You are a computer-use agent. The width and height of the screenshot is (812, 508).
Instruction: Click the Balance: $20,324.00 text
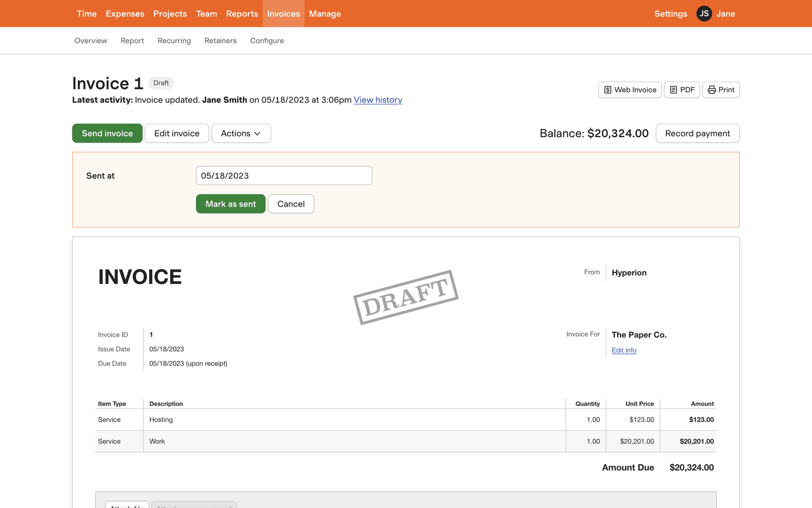(x=594, y=133)
